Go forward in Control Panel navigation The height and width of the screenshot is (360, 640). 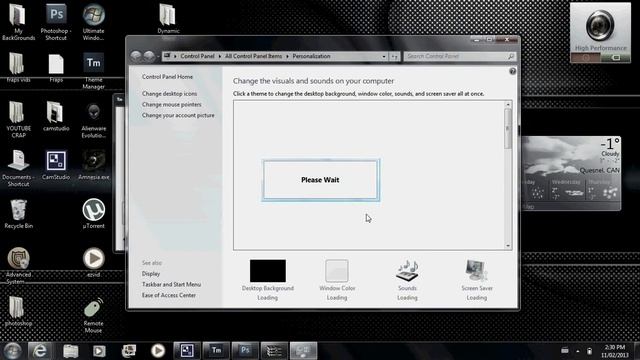coord(149,56)
